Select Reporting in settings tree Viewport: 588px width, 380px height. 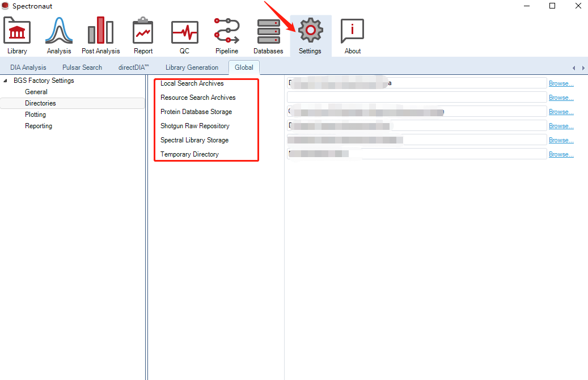[39, 126]
